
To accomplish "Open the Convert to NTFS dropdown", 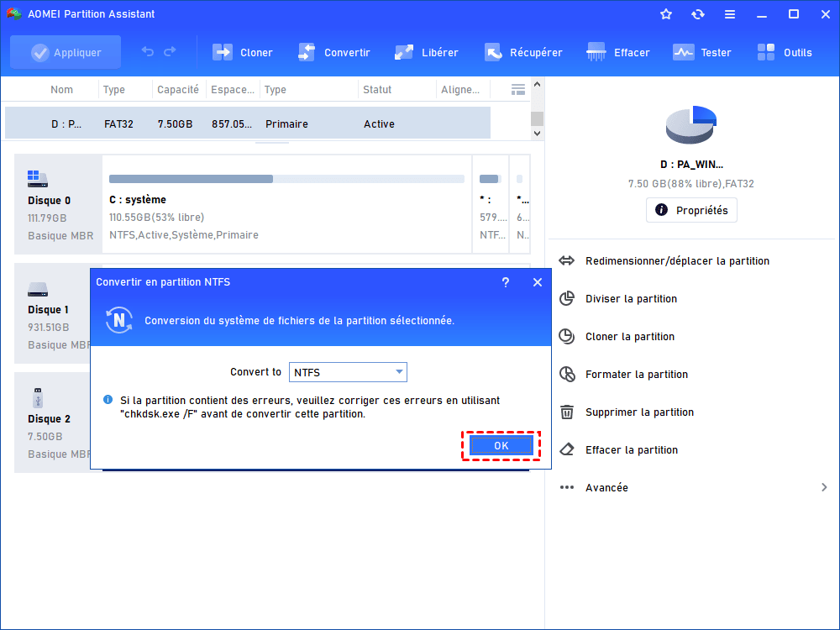I will pyautogui.click(x=349, y=372).
